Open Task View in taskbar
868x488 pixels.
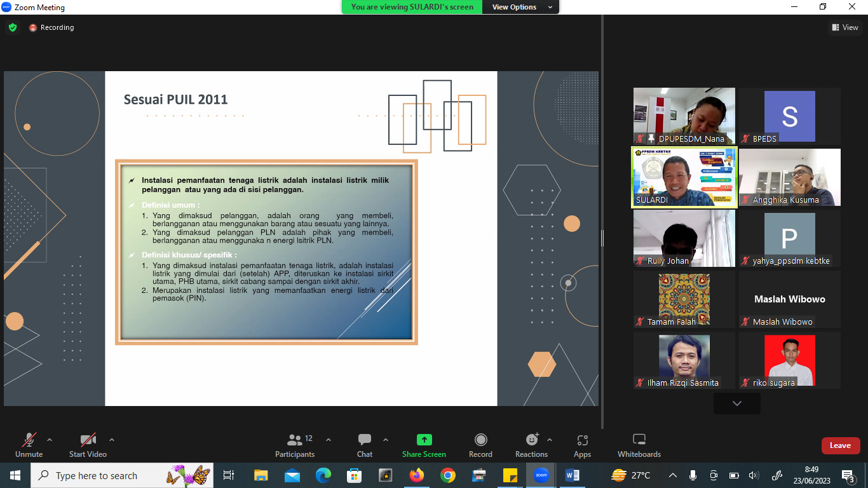[229, 475]
